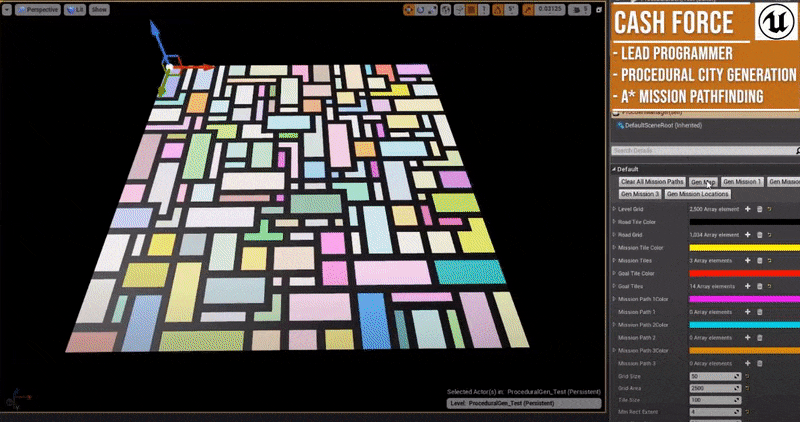Empty the Mission Path 3 array

(x=759, y=363)
